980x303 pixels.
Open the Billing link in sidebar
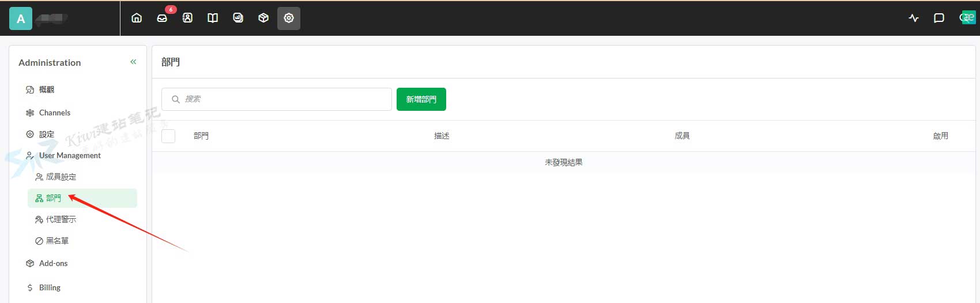(x=44, y=287)
